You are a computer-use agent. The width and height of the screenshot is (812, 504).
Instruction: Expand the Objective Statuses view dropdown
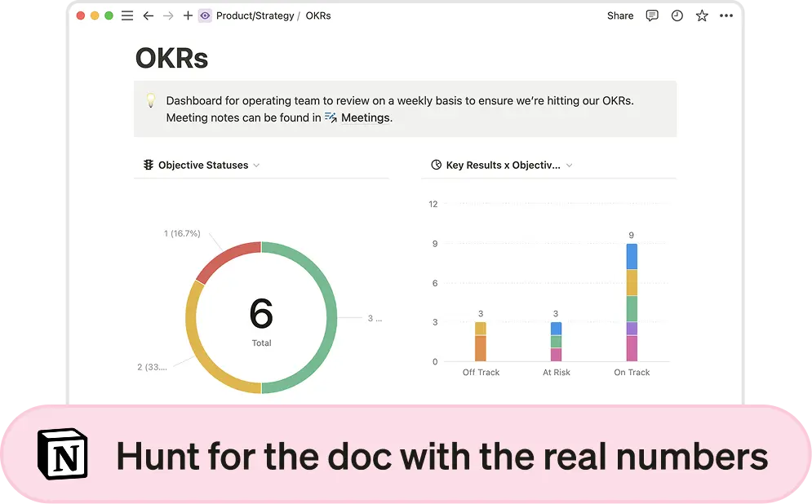point(256,165)
